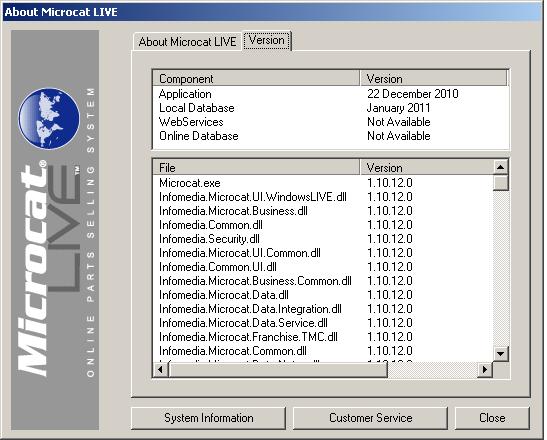The width and height of the screenshot is (547, 440).
Task: Click the 'January 2011' version value
Action: tap(398, 108)
